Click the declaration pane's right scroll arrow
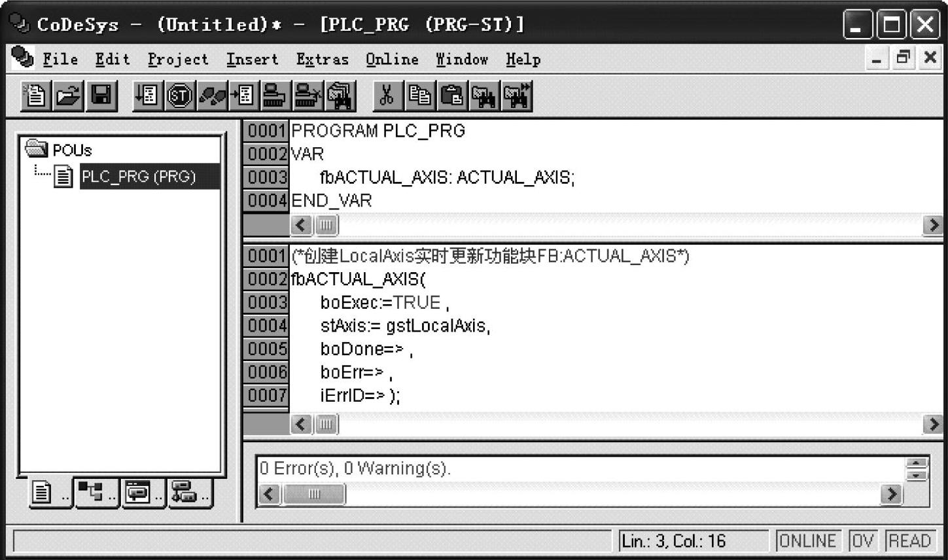The height and width of the screenshot is (560, 948). click(932, 225)
